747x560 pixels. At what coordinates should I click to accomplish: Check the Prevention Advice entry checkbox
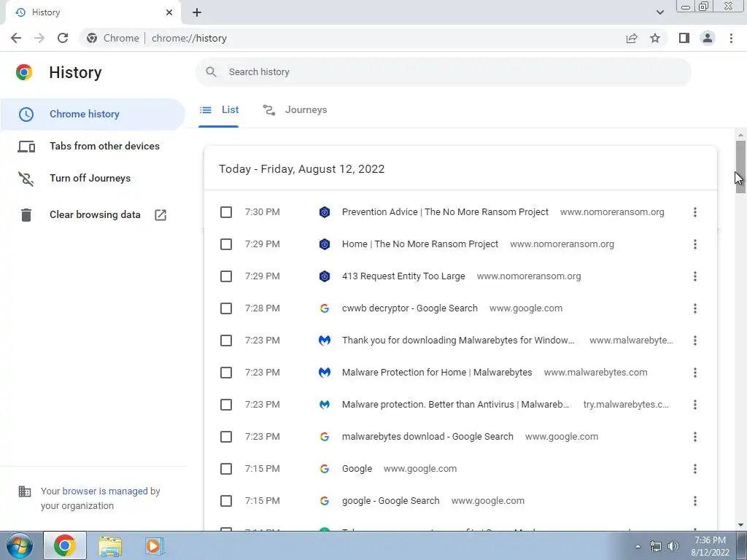[226, 212]
